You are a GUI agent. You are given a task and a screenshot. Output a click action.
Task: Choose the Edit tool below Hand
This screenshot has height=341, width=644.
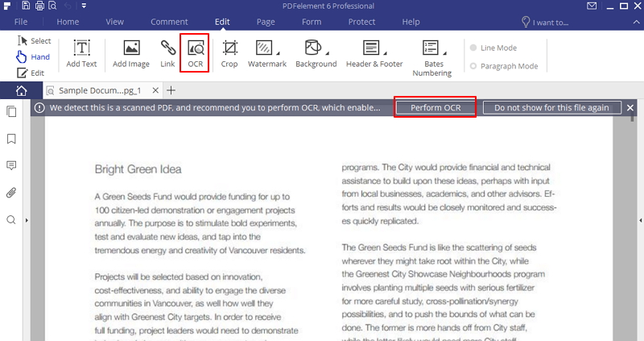coord(31,73)
